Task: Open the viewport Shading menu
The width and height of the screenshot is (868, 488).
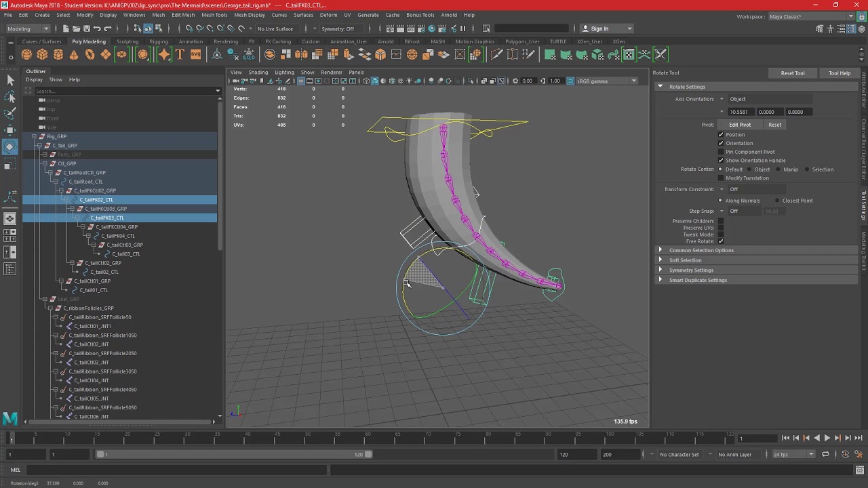Action: (x=258, y=73)
